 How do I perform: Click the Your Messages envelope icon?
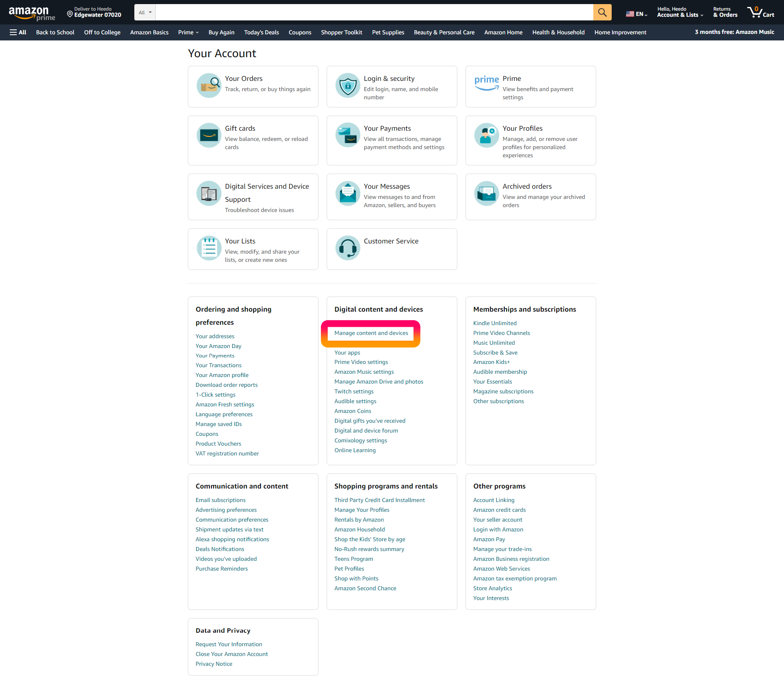tap(347, 193)
